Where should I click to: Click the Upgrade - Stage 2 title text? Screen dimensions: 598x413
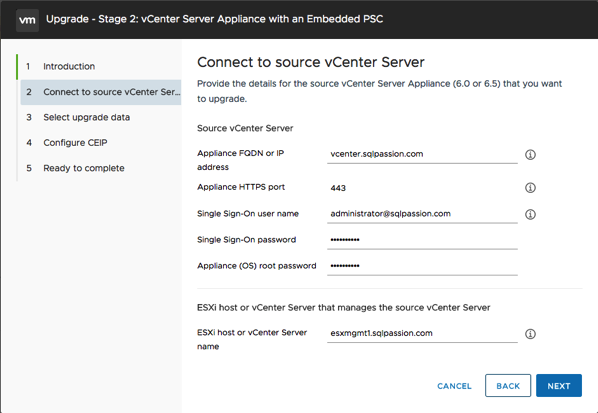pos(214,19)
